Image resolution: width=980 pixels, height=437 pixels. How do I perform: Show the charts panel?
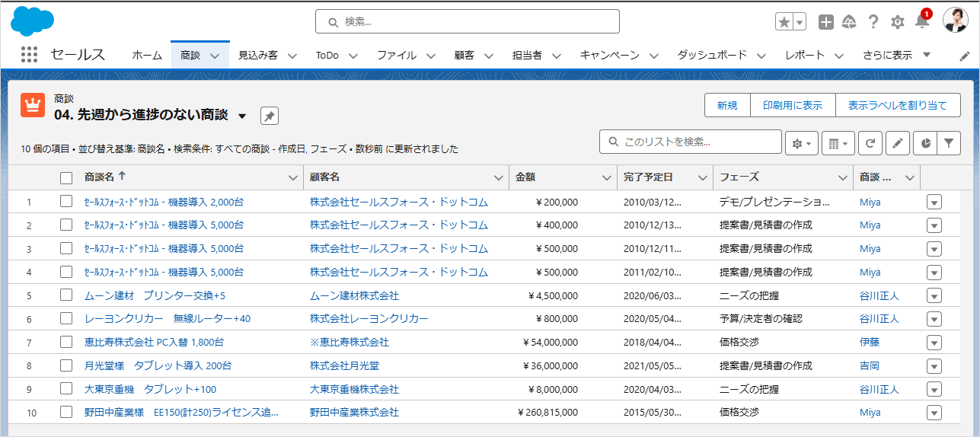(x=925, y=143)
